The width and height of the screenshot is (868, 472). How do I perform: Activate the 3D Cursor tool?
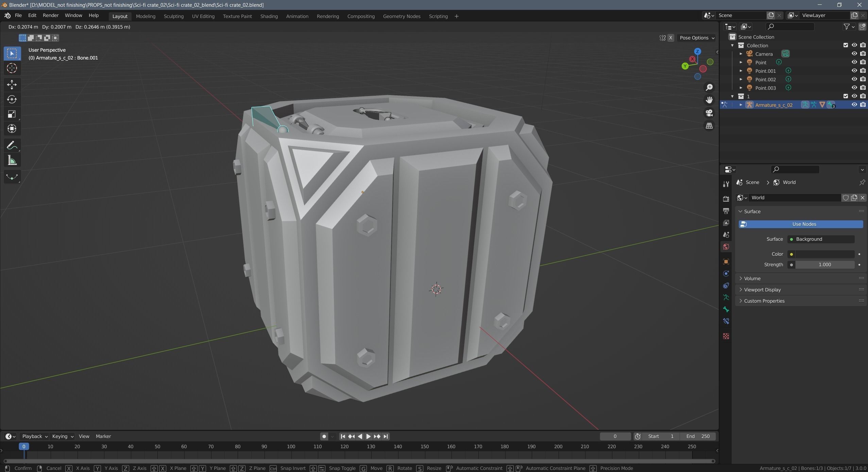pyautogui.click(x=12, y=68)
